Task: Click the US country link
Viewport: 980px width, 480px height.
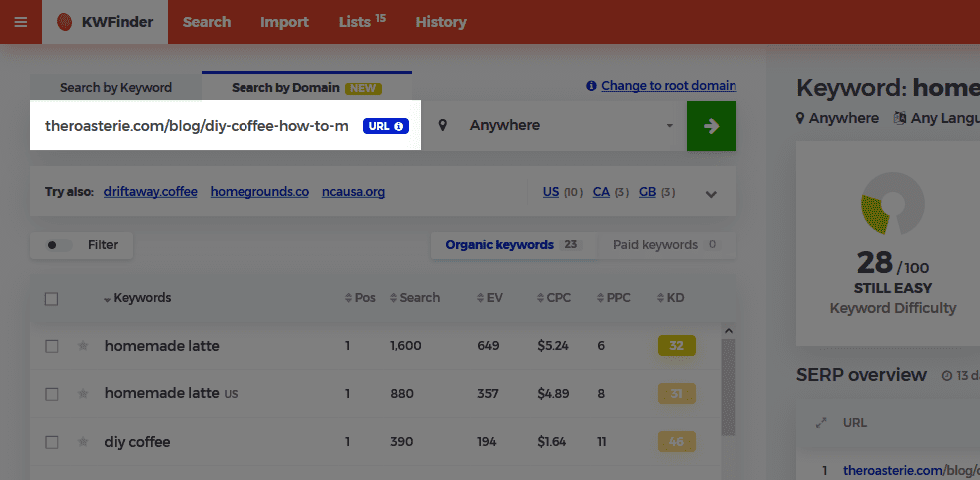Action: pyautogui.click(x=551, y=192)
